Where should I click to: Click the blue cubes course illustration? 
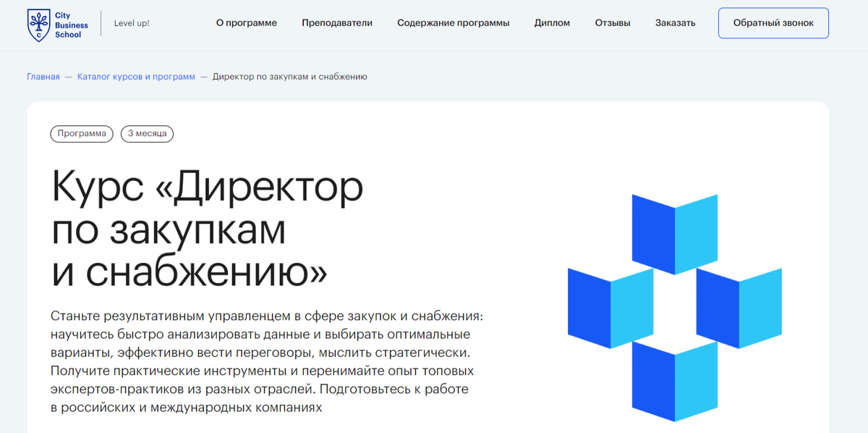click(675, 308)
